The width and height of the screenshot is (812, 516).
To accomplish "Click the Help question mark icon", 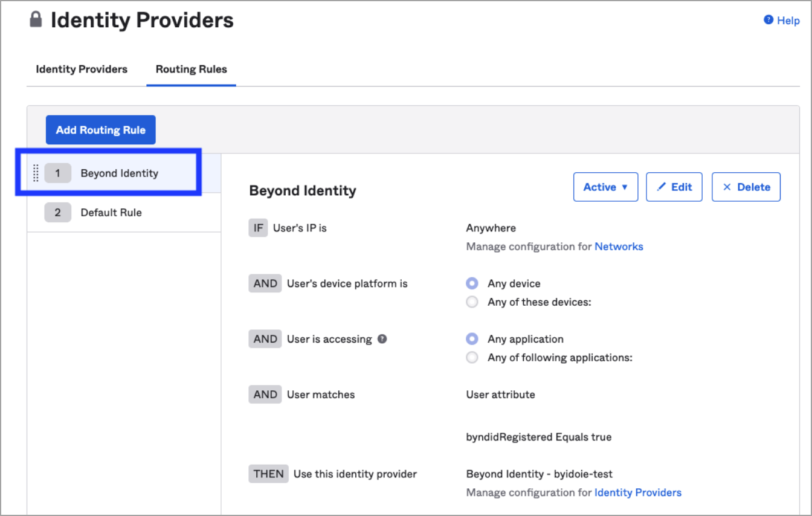I will tap(768, 20).
